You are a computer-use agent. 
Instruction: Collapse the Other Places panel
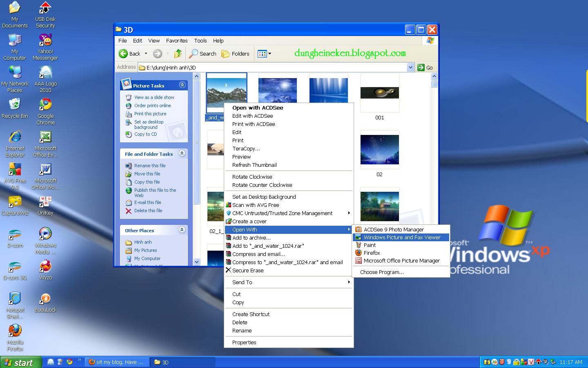[182, 230]
